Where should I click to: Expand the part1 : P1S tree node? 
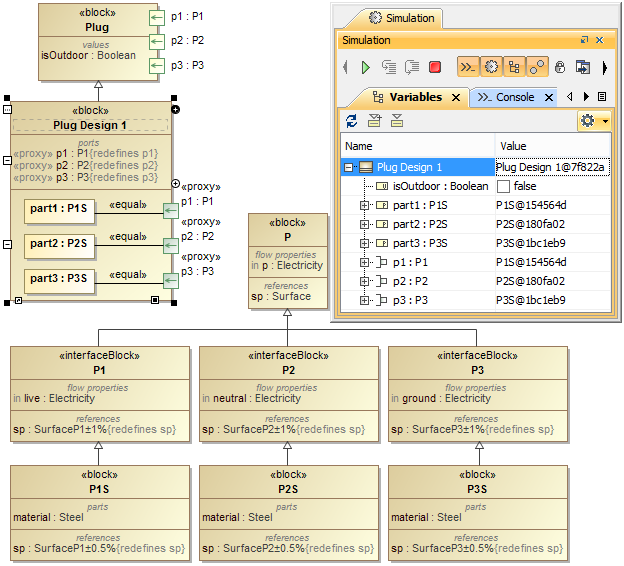365,205
